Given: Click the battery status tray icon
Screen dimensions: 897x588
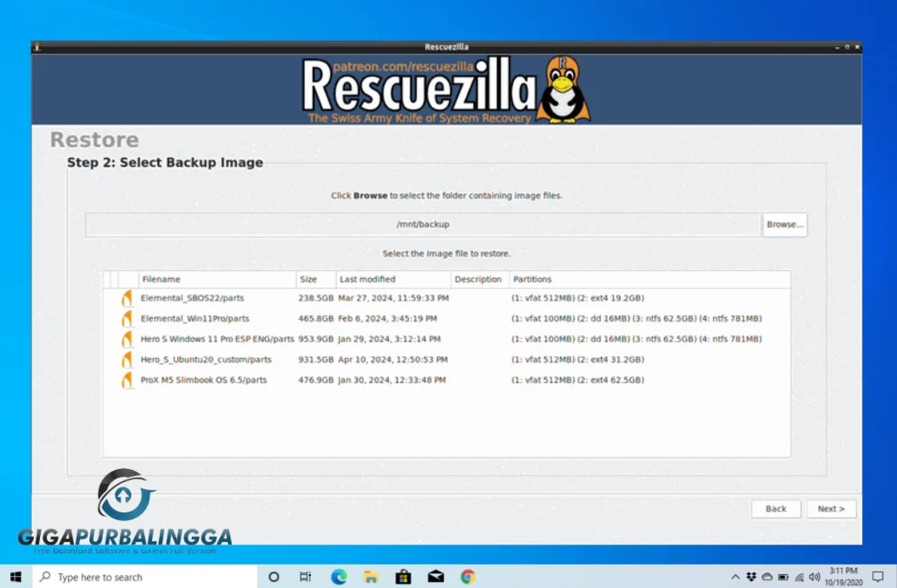Looking at the screenshot, I should tap(783, 577).
